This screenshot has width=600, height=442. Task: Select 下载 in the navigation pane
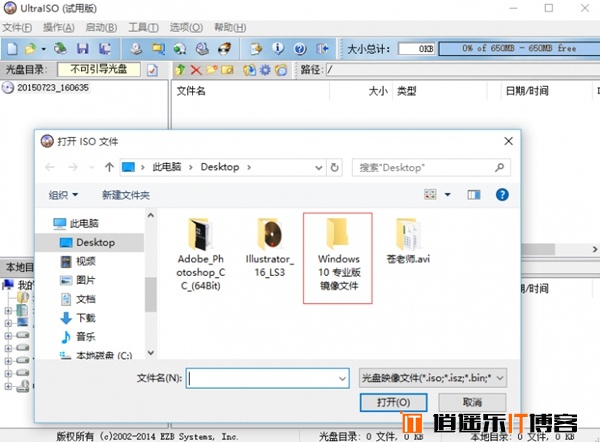pyautogui.click(x=78, y=318)
